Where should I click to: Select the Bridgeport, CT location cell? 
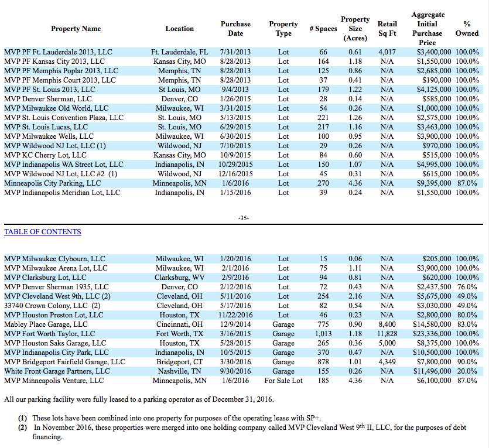[180, 362]
